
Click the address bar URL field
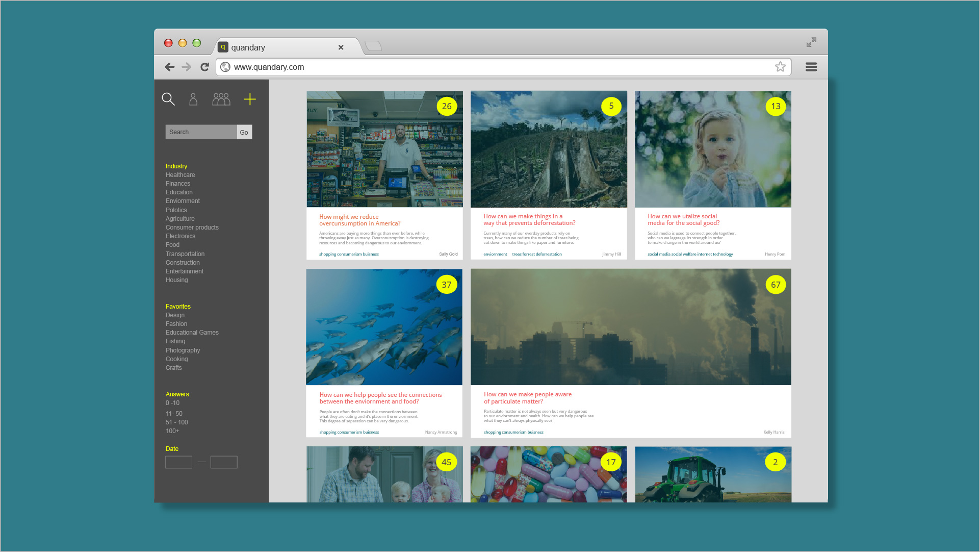(503, 67)
